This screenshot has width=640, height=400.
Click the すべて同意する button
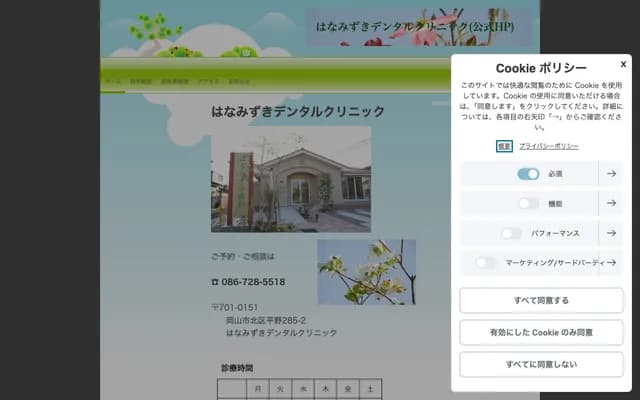coord(541,300)
